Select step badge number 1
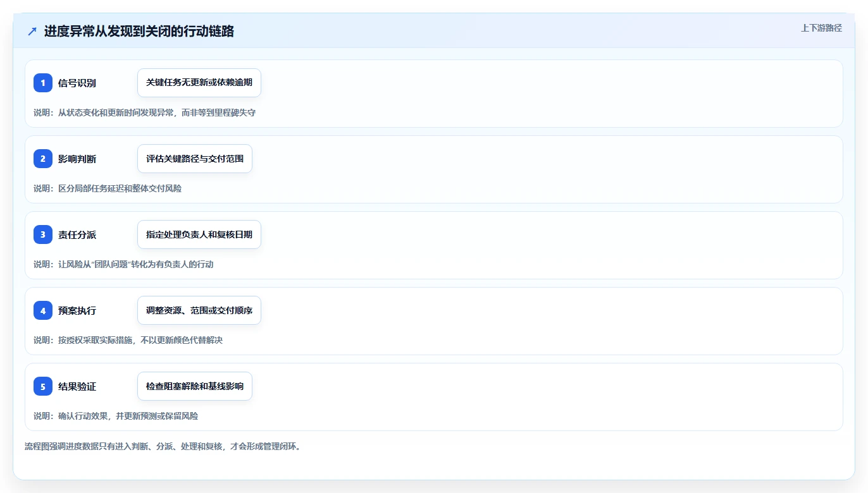This screenshot has width=868, height=493. click(43, 83)
